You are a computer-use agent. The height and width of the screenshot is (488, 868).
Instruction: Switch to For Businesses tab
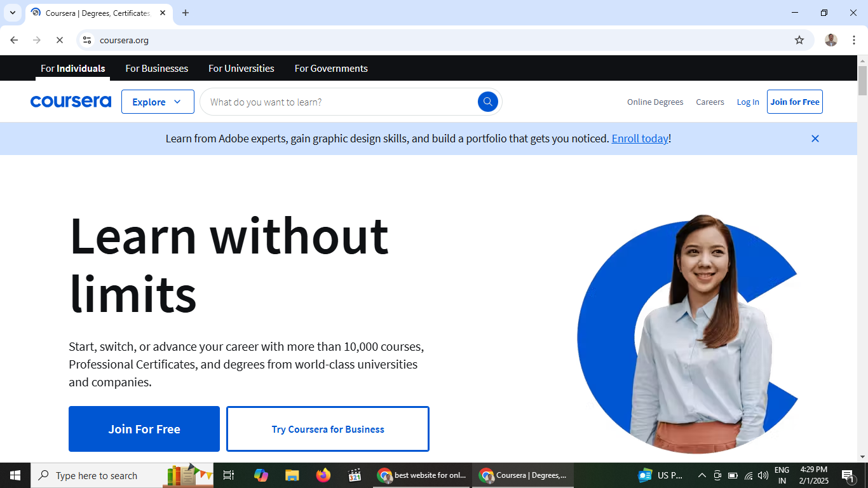tap(156, 69)
